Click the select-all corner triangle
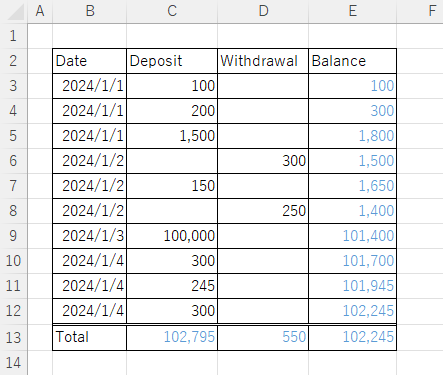This screenshot has width=443, height=375. tap(16, 12)
